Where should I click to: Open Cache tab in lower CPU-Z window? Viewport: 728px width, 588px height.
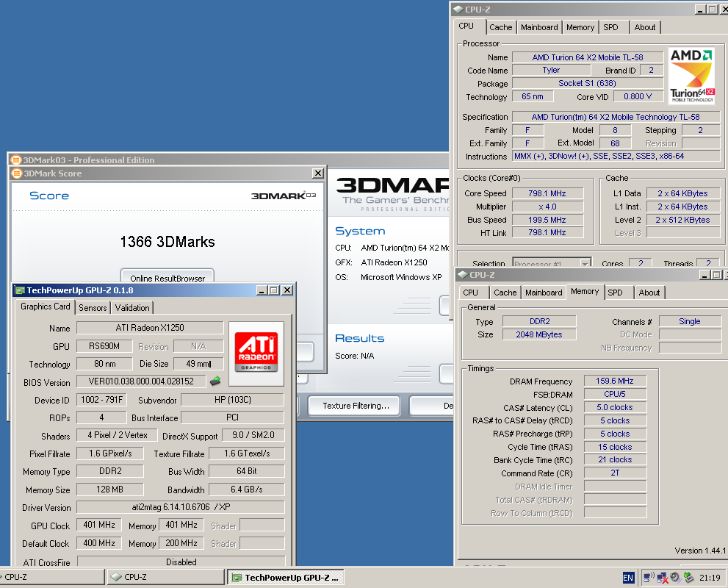point(505,293)
